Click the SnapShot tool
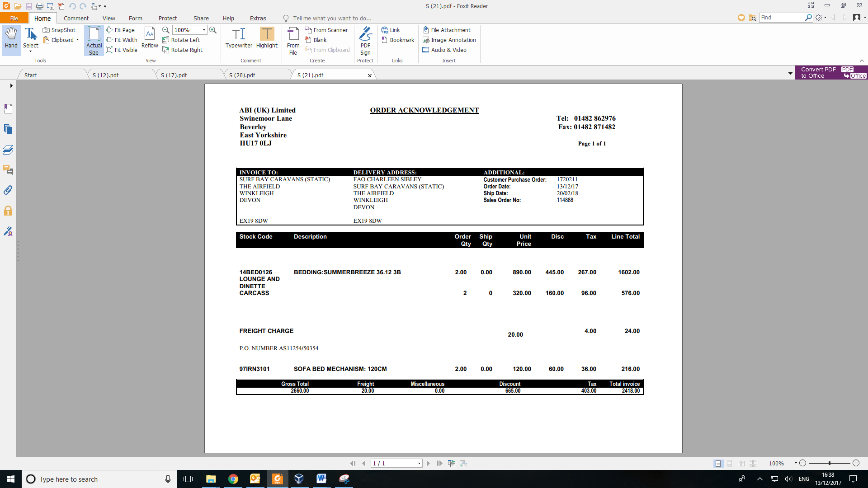868x488 pixels. click(59, 30)
